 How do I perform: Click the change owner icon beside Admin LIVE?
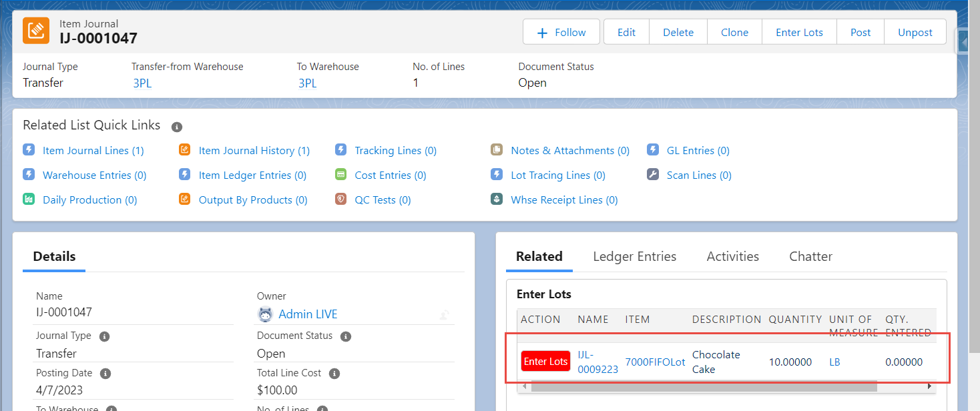coord(445,315)
